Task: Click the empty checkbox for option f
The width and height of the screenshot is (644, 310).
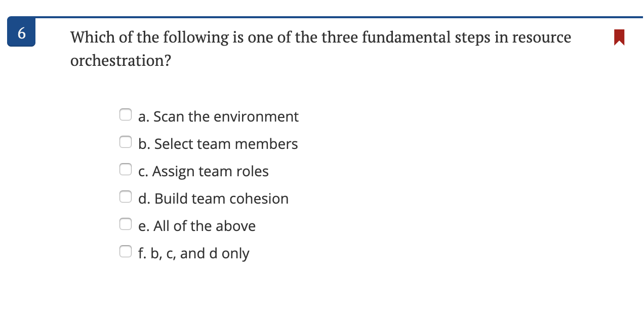Action: (x=126, y=251)
